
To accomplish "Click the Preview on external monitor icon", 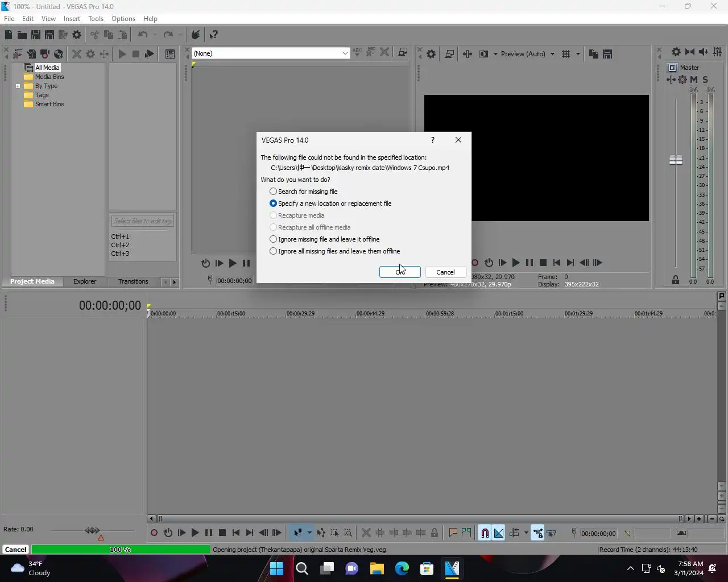I will click(x=449, y=54).
